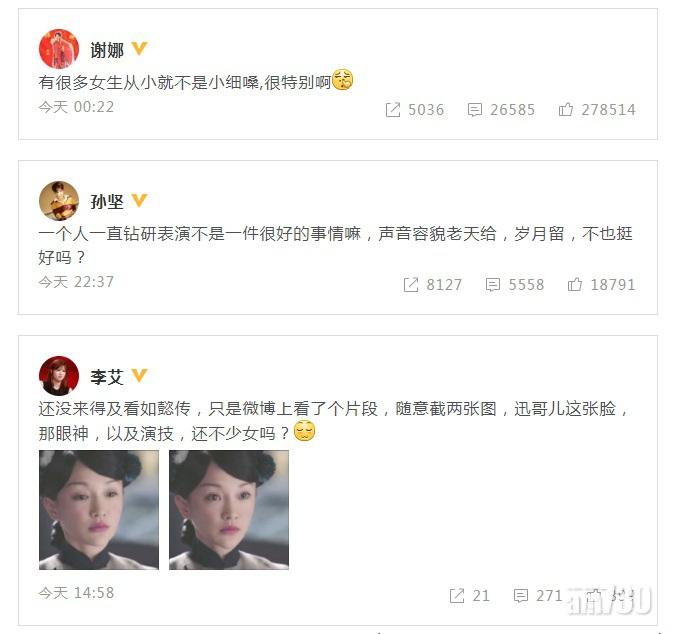Click the username 李艾

(x=107, y=376)
